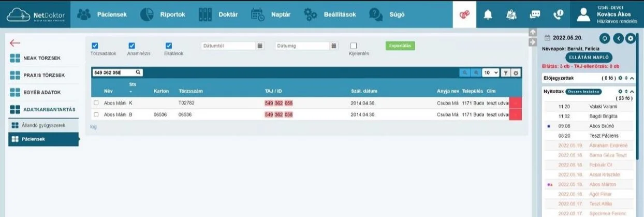Collapse the Nyitottak section

click(x=632, y=91)
